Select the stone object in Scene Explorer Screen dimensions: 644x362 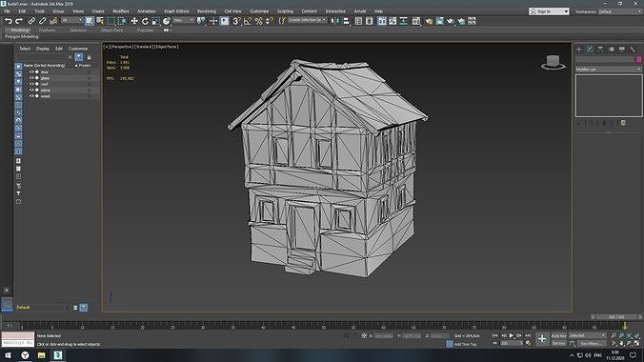tap(45, 90)
